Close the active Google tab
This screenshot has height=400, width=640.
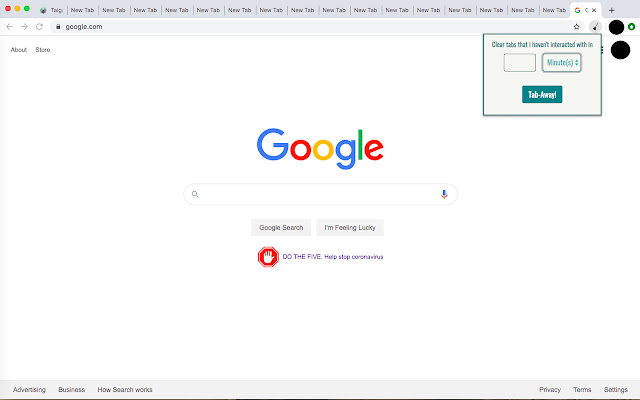tap(594, 10)
